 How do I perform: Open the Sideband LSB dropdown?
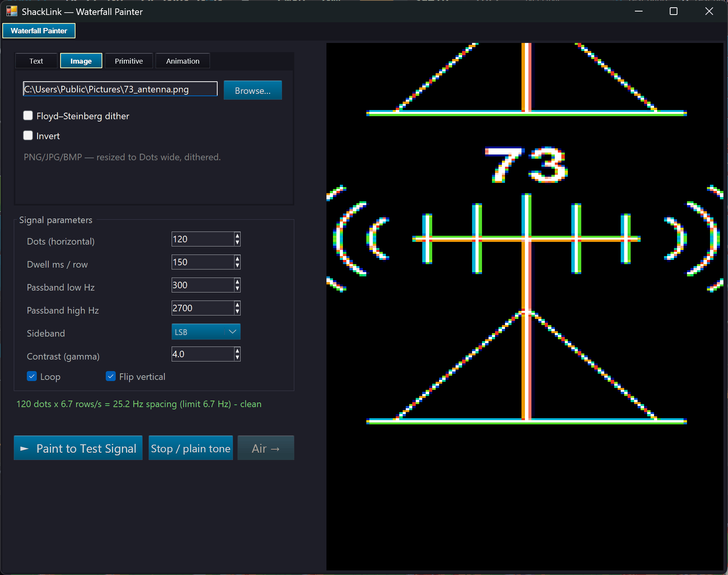click(206, 332)
